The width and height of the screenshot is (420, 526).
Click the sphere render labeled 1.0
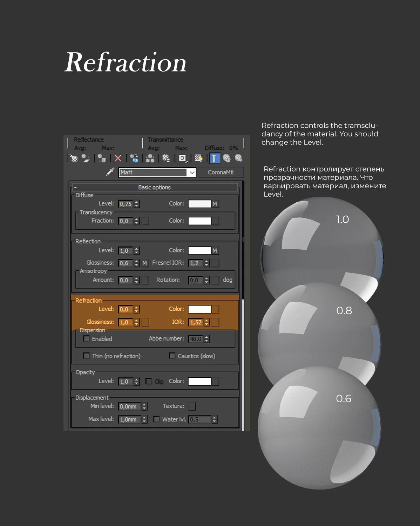coord(322,245)
